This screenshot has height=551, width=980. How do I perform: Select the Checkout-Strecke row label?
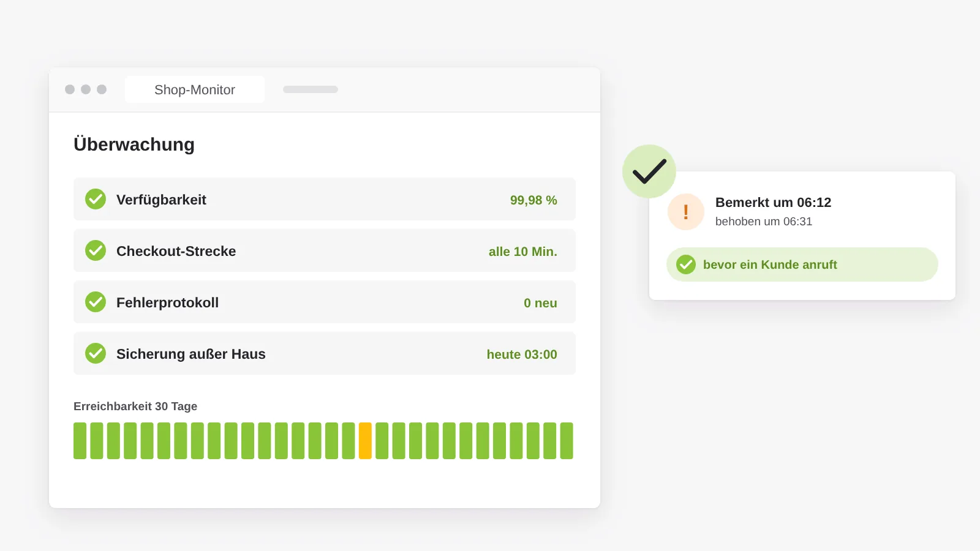click(176, 251)
